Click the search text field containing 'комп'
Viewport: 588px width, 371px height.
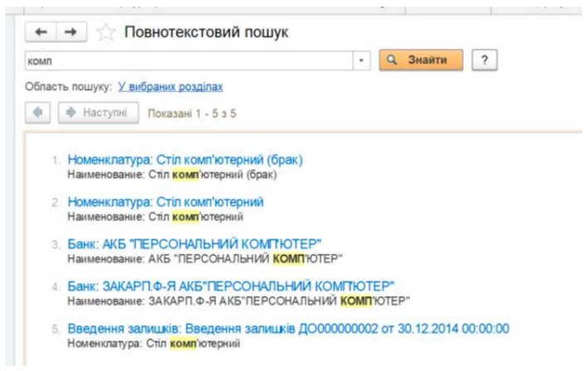189,60
